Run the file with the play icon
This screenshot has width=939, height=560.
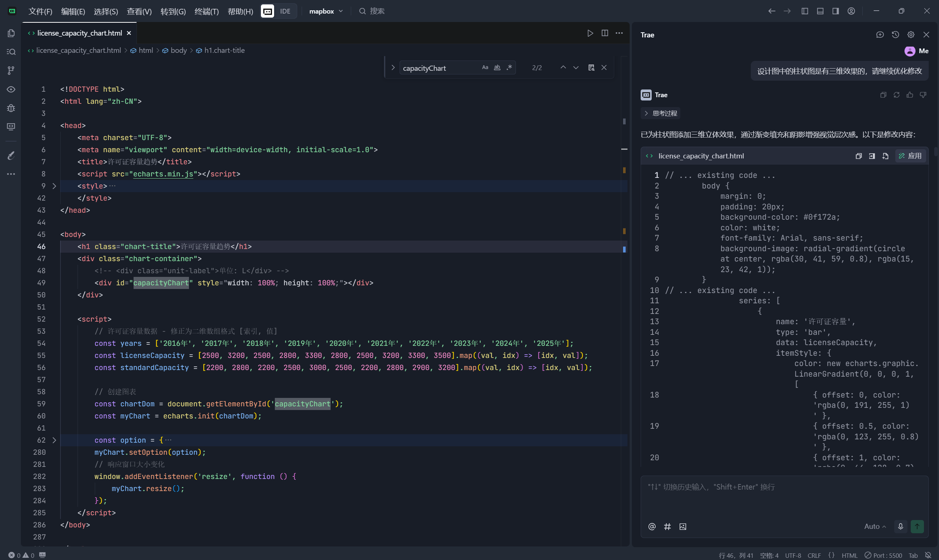(590, 33)
